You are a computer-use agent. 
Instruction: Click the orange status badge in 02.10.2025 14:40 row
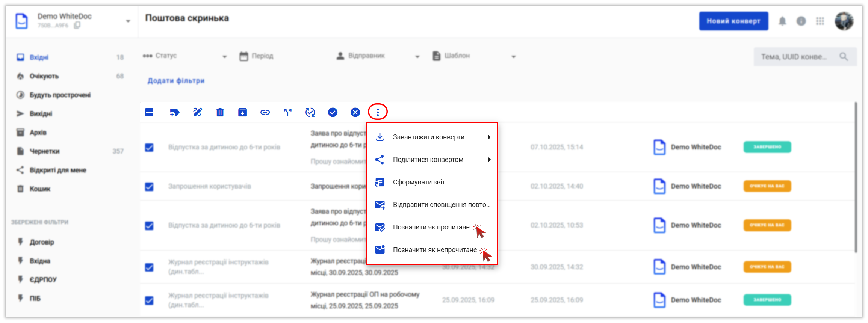(x=767, y=186)
